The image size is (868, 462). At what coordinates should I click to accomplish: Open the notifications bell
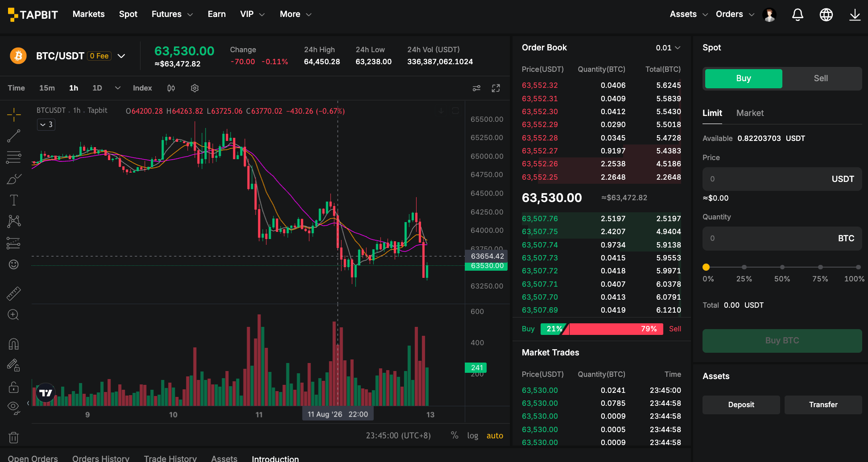click(798, 15)
